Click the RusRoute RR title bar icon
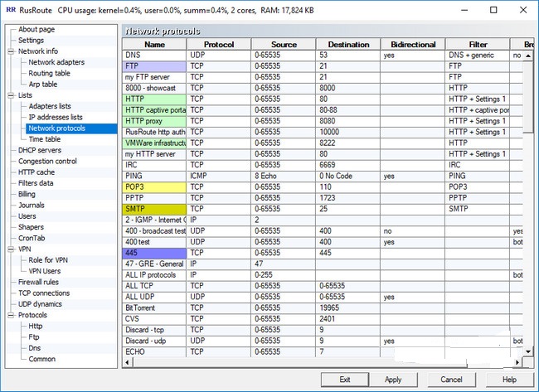Image resolution: width=539 pixels, height=392 pixels. 11,10
